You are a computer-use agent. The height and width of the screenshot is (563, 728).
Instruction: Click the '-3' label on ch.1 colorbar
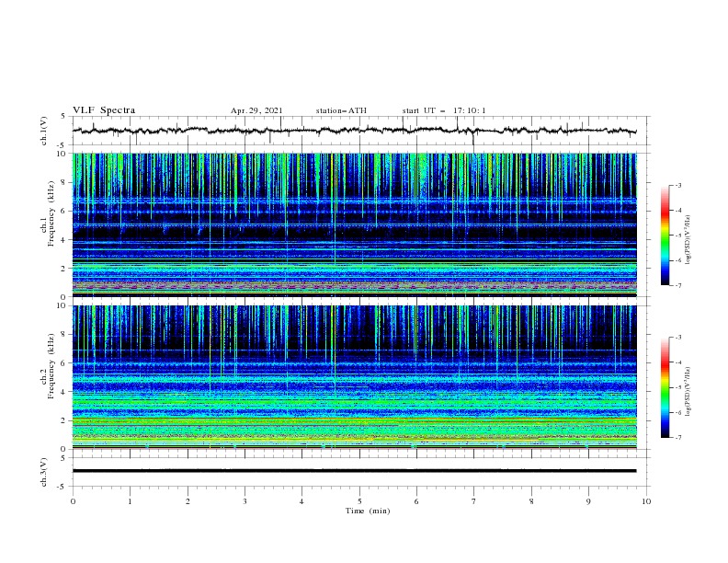tap(677, 185)
